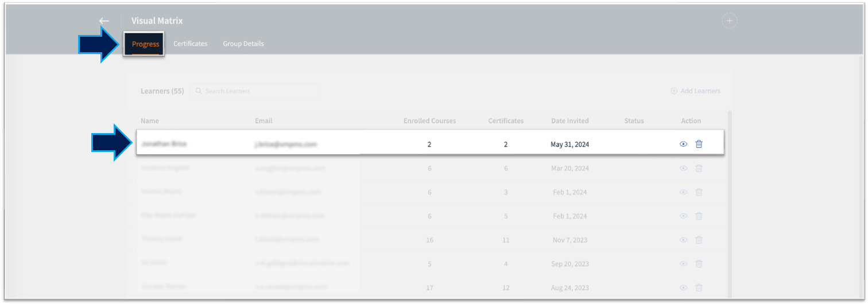868x304 pixels.
Task: Click the plus circle icon at top right
Action: (x=729, y=21)
